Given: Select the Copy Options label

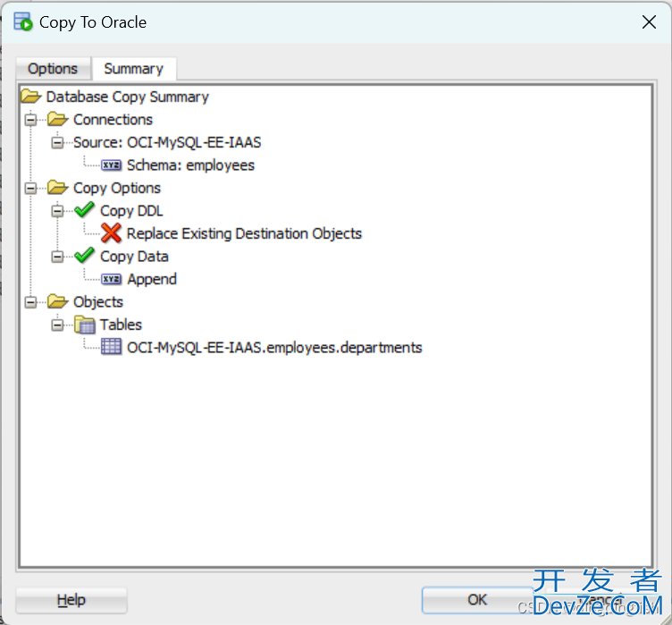Looking at the screenshot, I should click(116, 189).
